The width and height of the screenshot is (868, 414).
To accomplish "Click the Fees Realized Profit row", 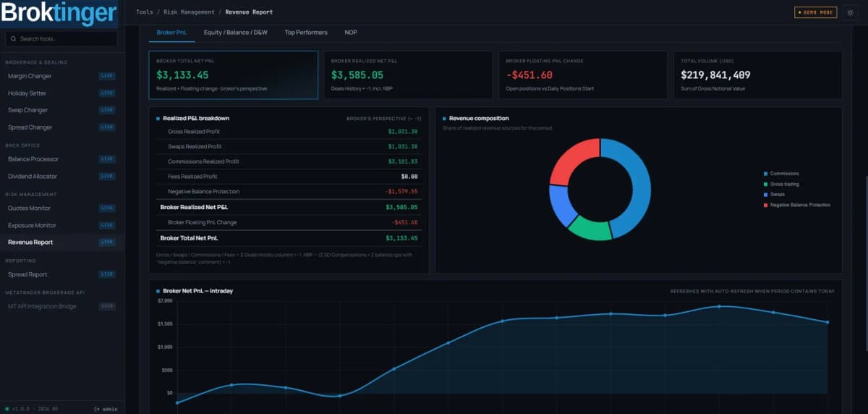I will tap(288, 177).
